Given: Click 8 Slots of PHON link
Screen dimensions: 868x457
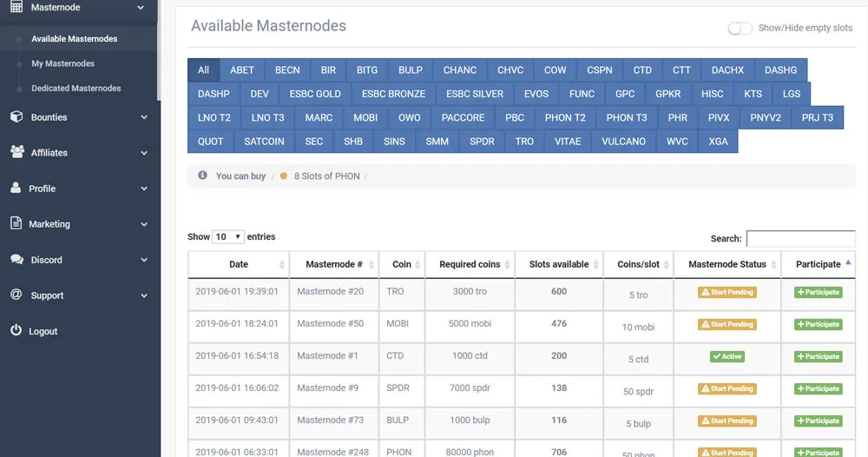Looking at the screenshot, I should [326, 176].
